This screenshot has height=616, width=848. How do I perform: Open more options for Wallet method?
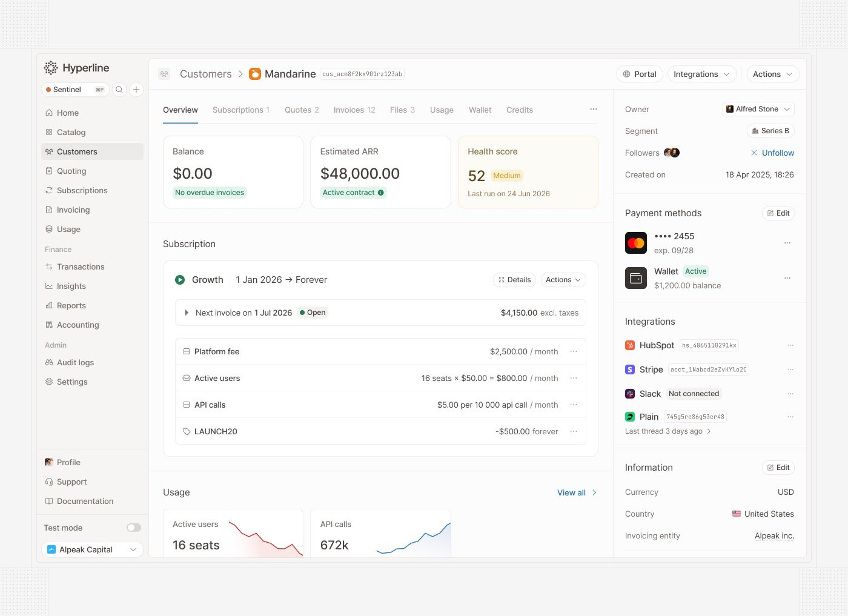pyautogui.click(x=787, y=278)
